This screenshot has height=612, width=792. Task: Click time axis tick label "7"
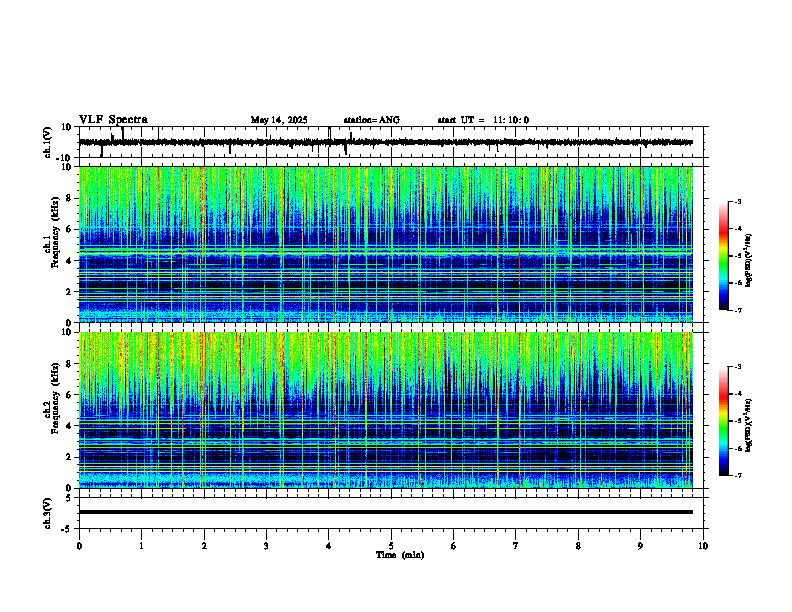tap(516, 546)
